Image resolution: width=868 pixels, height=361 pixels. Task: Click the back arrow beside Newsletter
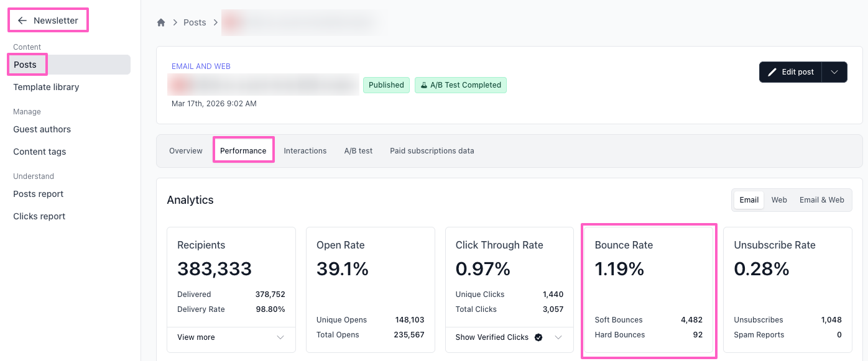pyautogui.click(x=22, y=21)
